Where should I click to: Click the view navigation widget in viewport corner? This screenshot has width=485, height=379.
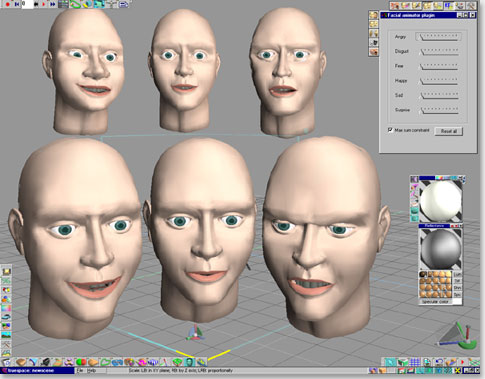tap(457, 337)
